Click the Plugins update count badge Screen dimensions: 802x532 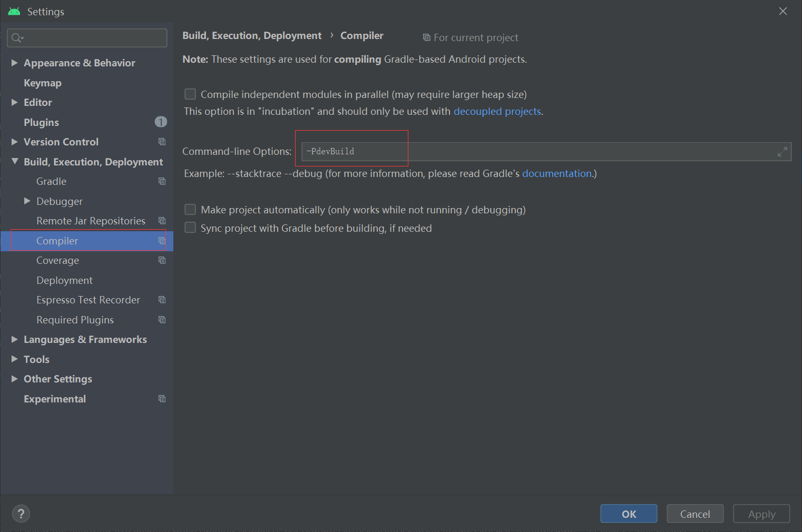[161, 122]
